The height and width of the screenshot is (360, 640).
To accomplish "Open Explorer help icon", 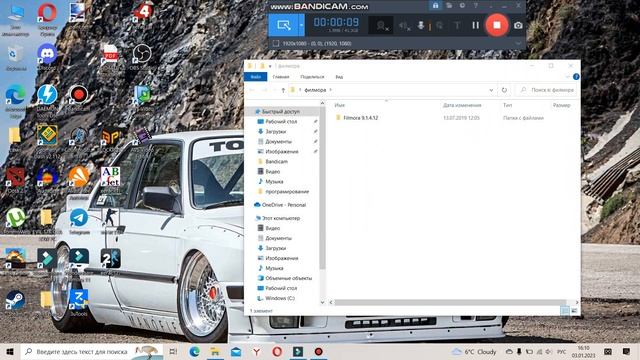I will point(576,77).
